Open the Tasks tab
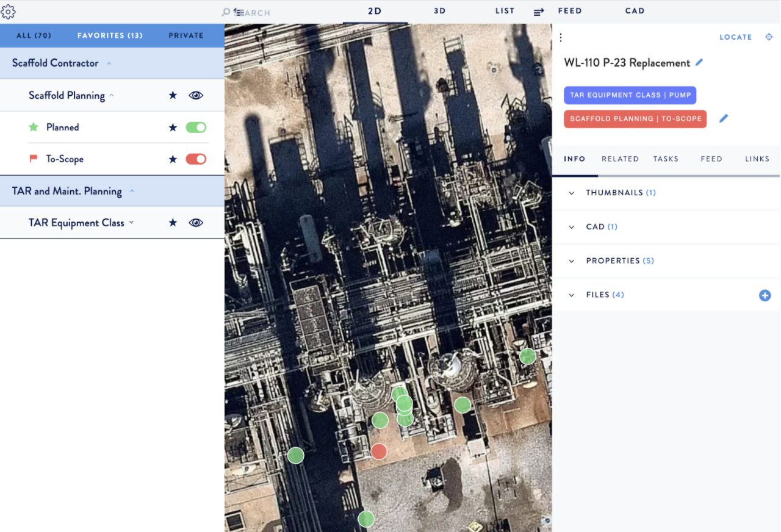Viewport: 781px width, 532px height. pyautogui.click(x=666, y=159)
